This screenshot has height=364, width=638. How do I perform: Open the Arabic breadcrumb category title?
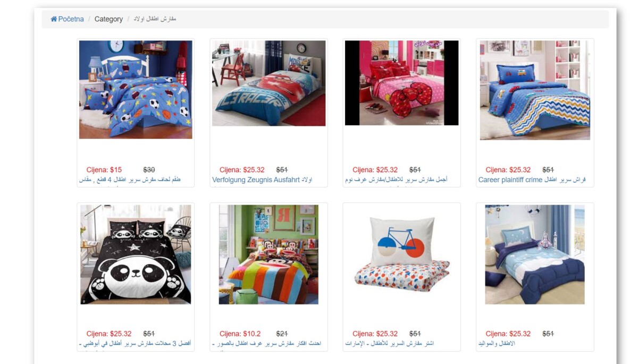click(x=155, y=19)
